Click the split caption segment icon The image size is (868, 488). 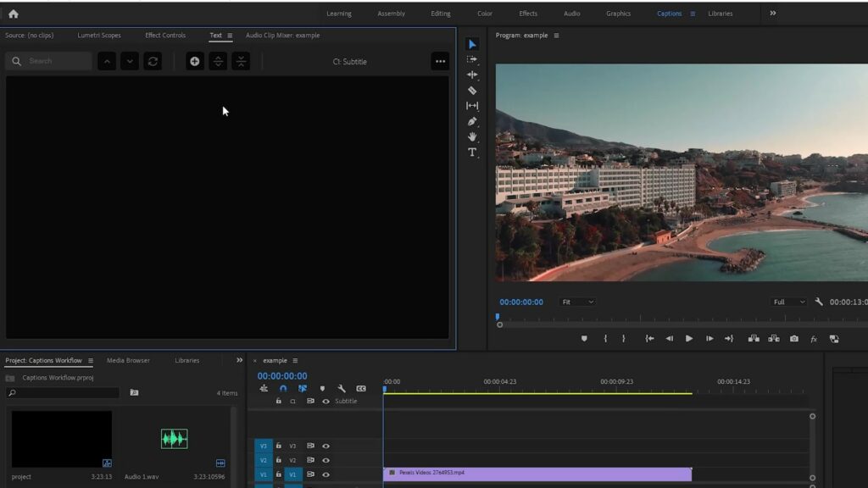(x=218, y=61)
